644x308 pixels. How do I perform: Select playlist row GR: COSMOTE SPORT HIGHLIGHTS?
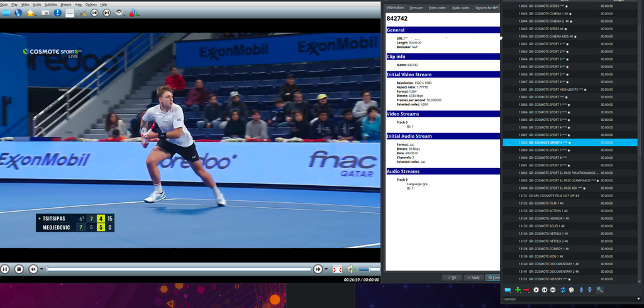point(570,89)
